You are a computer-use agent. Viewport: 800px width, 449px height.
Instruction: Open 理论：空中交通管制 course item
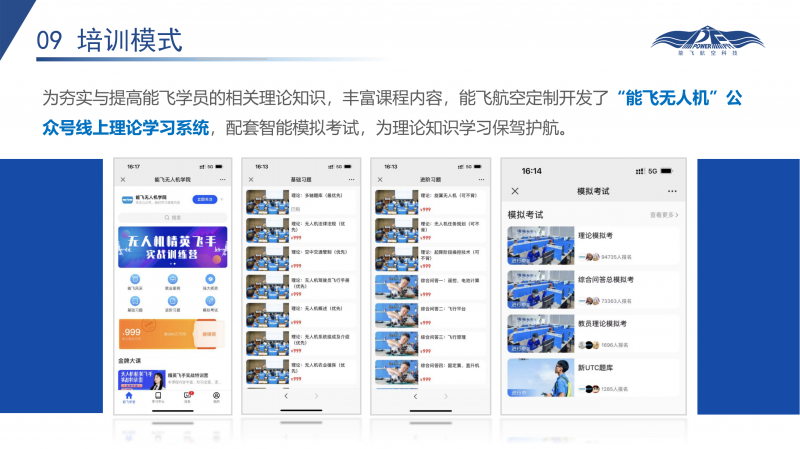(301, 259)
